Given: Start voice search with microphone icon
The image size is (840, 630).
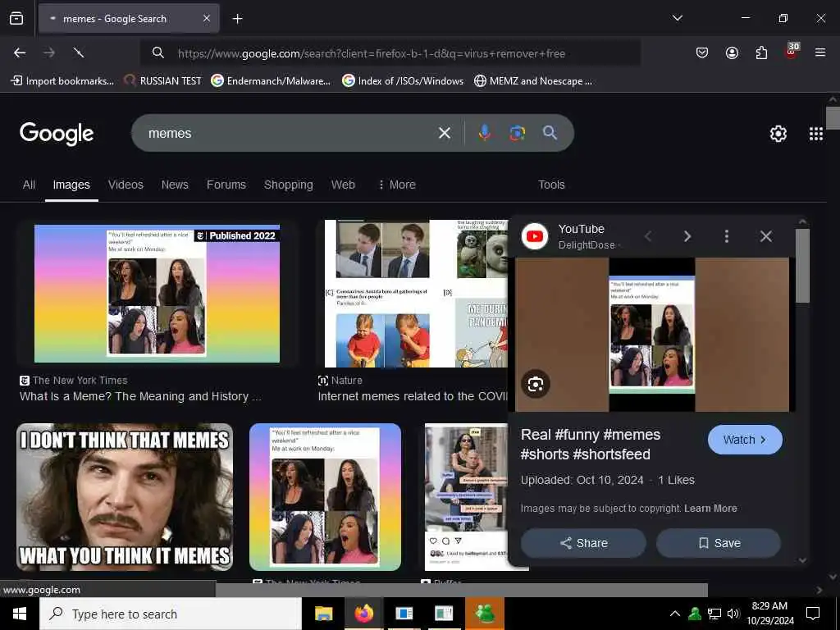Looking at the screenshot, I should coord(485,133).
